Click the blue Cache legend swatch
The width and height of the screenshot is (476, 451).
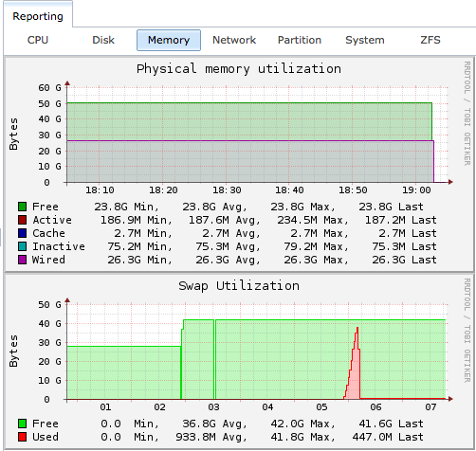pyautogui.click(x=22, y=233)
